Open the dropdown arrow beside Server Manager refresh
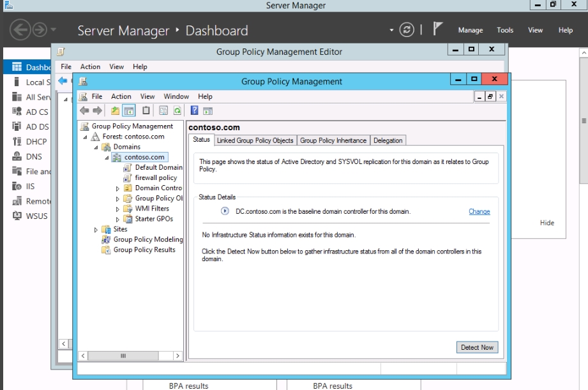This screenshot has width=588, height=390. point(391,30)
